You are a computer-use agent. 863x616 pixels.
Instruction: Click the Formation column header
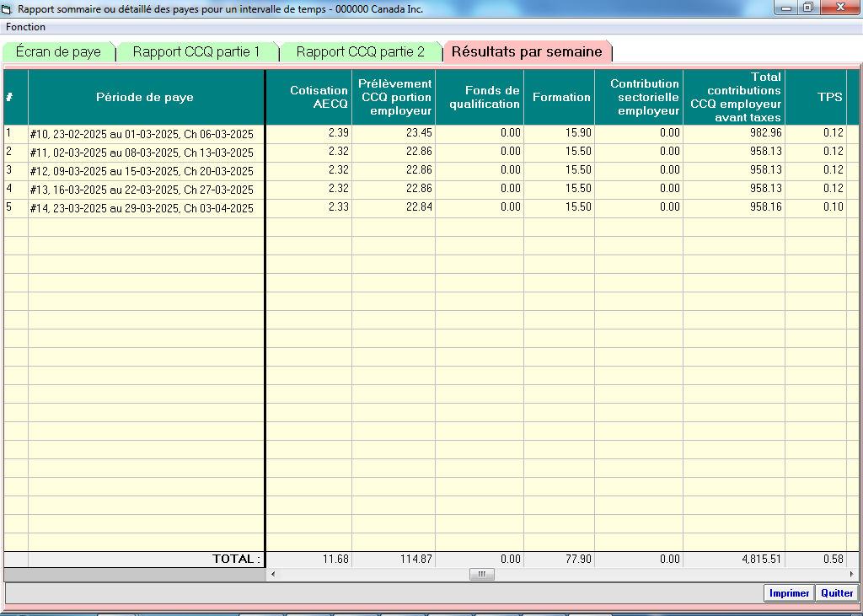(x=559, y=97)
